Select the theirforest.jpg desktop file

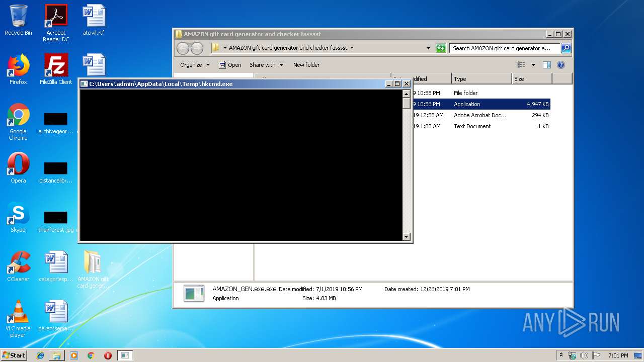coord(56,221)
